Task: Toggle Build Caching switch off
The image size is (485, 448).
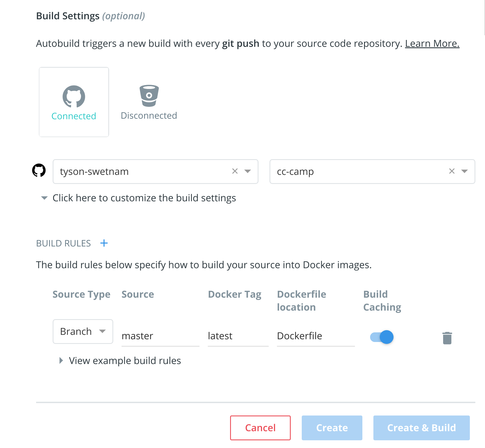Action: (x=382, y=337)
